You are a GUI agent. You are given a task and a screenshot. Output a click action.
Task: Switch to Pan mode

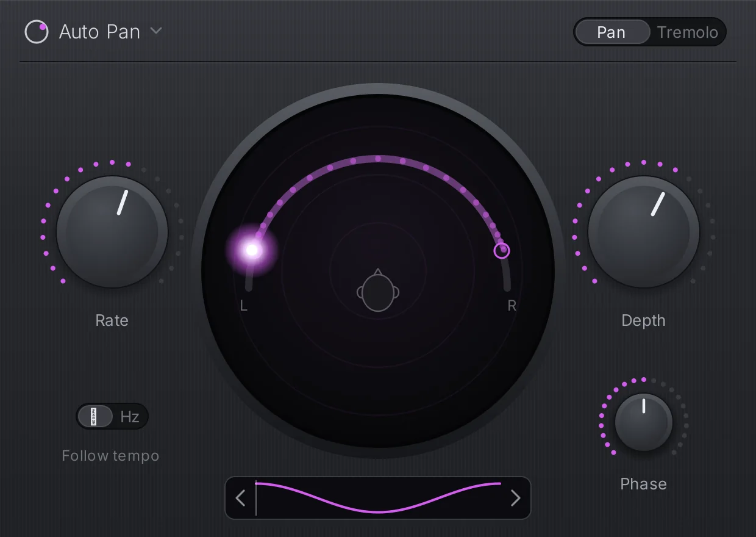[x=612, y=32]
